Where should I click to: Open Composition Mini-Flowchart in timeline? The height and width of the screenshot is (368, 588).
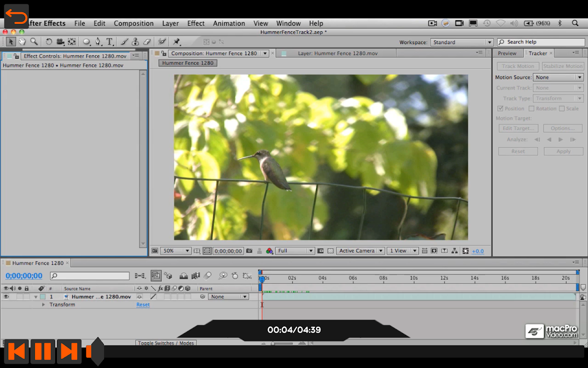(140, 276)
